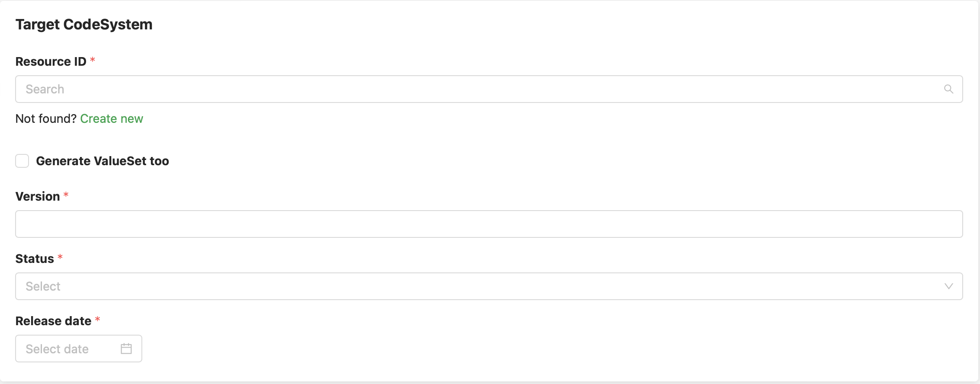The height and width of the screenshot is (384, 980).
Task: Click the Resource ID field label
Action: [x=51, y=61]
